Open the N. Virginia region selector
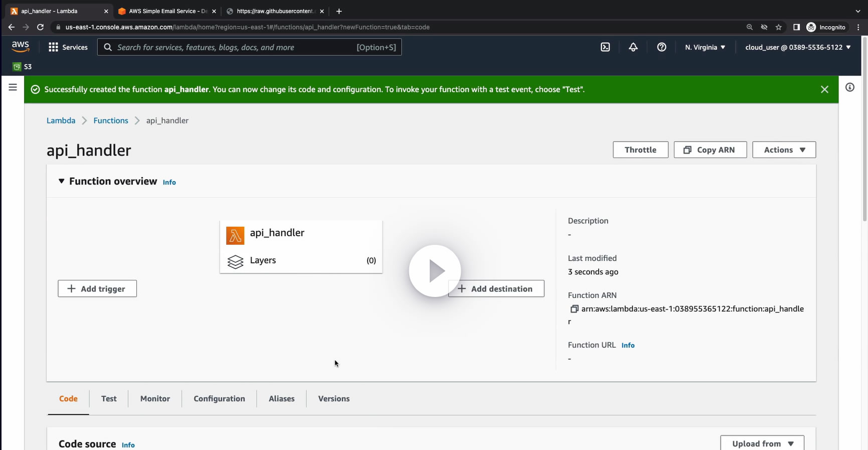868x450 pixels. 705,47
